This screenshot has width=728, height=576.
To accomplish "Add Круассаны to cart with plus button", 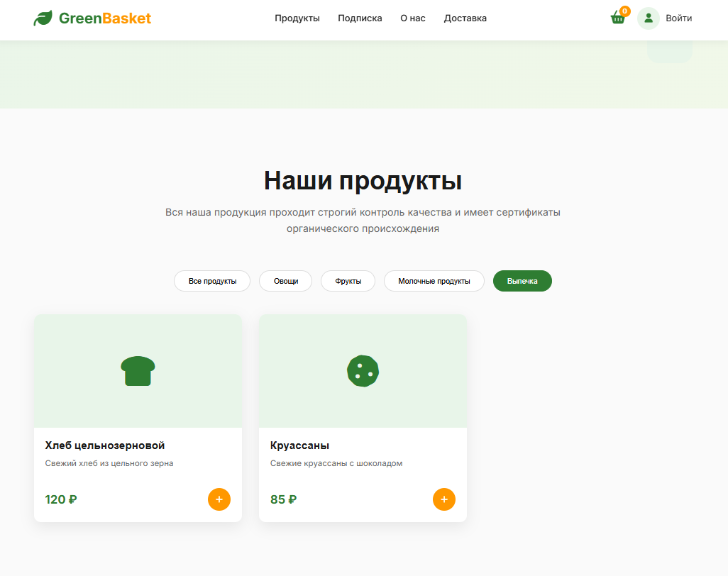I will (444, 499).
